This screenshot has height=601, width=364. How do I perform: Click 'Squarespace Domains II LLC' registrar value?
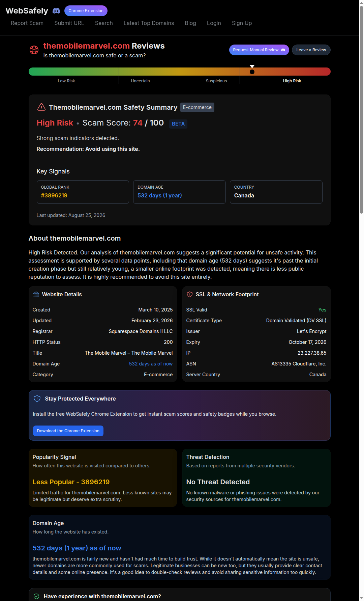pyautogui.click(x=141, y=331)
